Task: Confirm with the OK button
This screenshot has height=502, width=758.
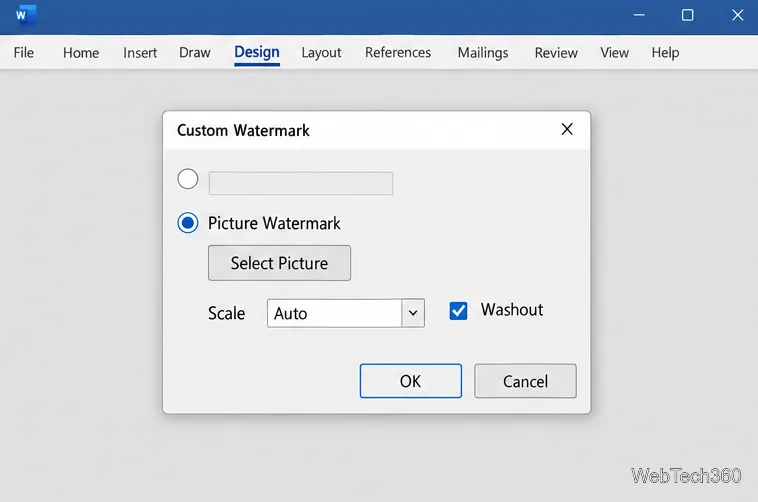Action: [410, 381]
